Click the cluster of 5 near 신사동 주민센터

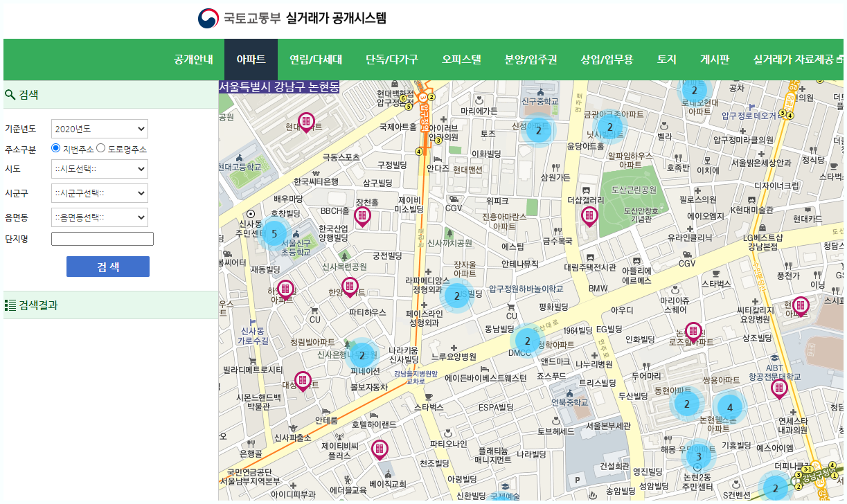point(274,234)
